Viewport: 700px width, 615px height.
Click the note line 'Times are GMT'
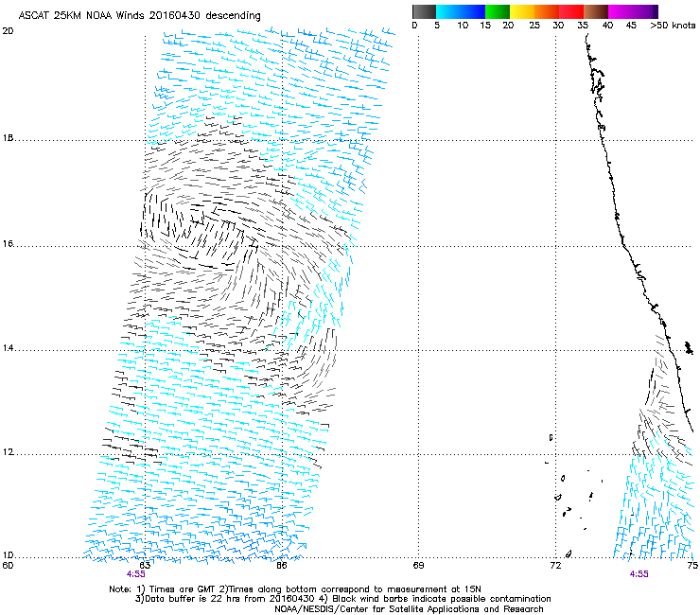tap(183, 589)
